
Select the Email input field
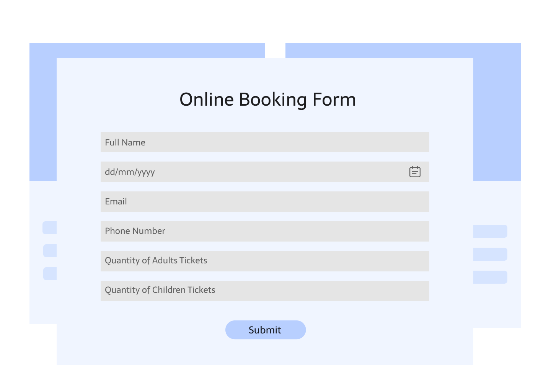[x=264, y=202]
